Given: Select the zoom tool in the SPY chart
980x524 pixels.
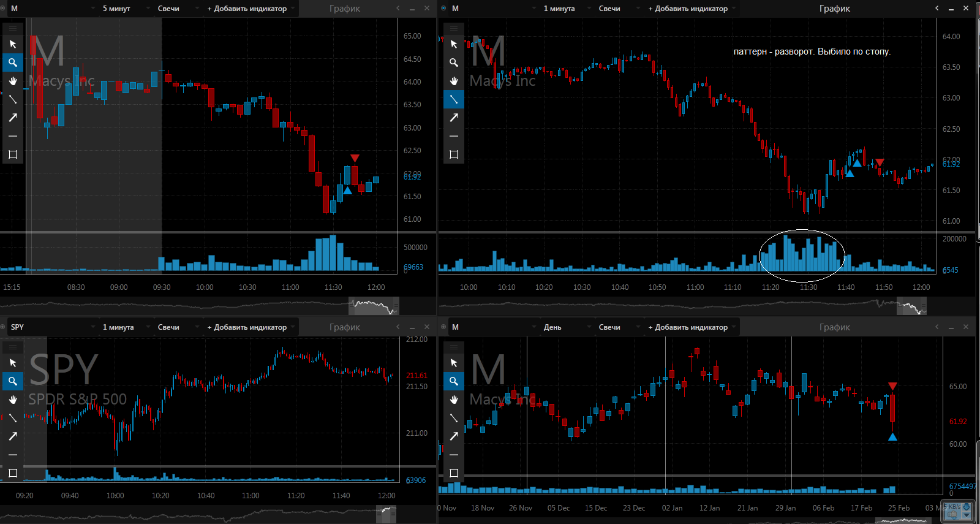Looking at the screenshot, I should tap(13, 381).
